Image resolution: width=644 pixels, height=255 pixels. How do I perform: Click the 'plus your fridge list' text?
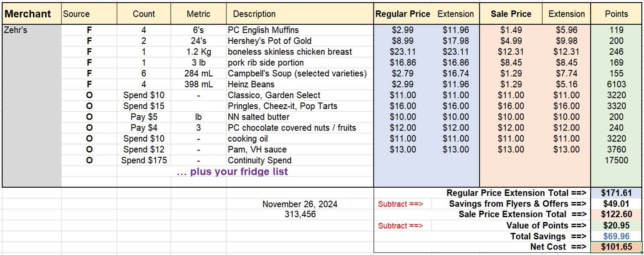232,172
